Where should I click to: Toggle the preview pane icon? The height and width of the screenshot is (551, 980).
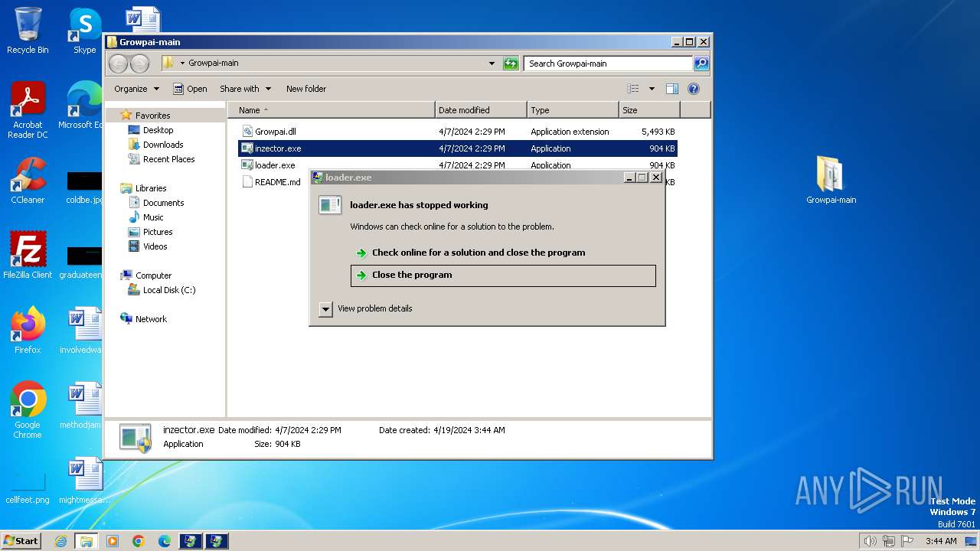coord(671,89)
